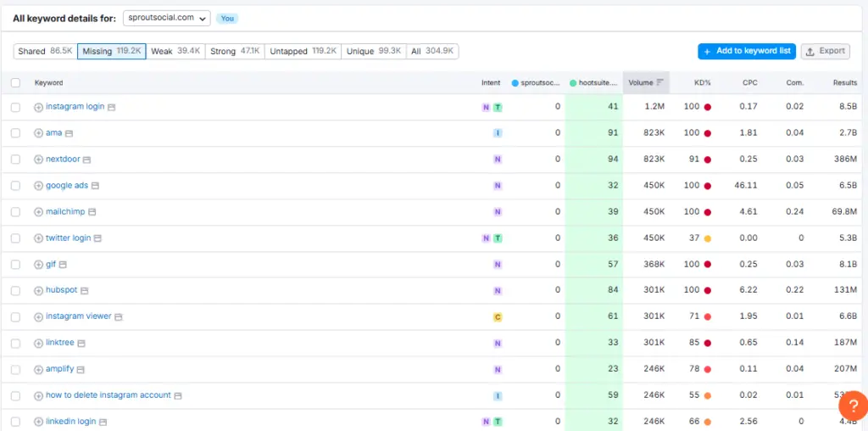Click the orange help chat bubble icon
Image resolution: width=868 pixels, height=431 pixels.
tap(852, 405)
